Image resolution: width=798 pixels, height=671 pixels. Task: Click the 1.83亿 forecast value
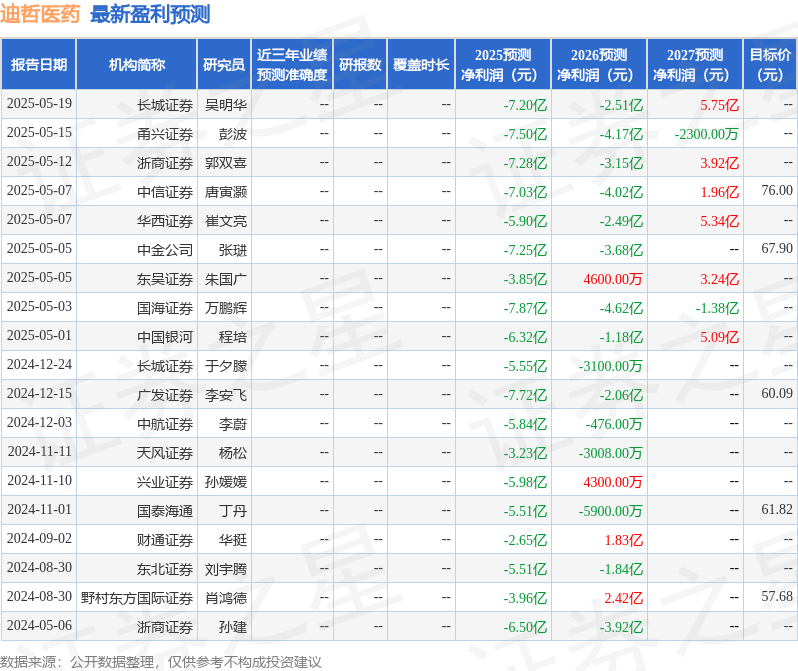click(623, 541)
